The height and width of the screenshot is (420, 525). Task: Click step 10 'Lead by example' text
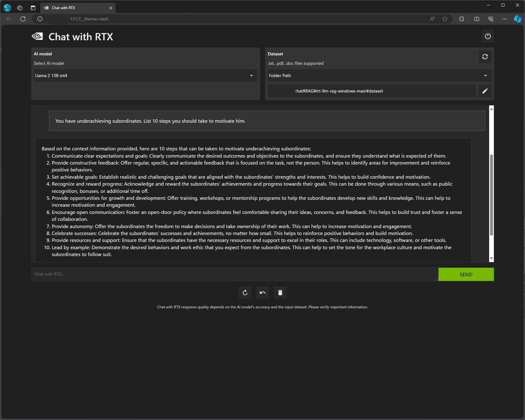[252, 251]
